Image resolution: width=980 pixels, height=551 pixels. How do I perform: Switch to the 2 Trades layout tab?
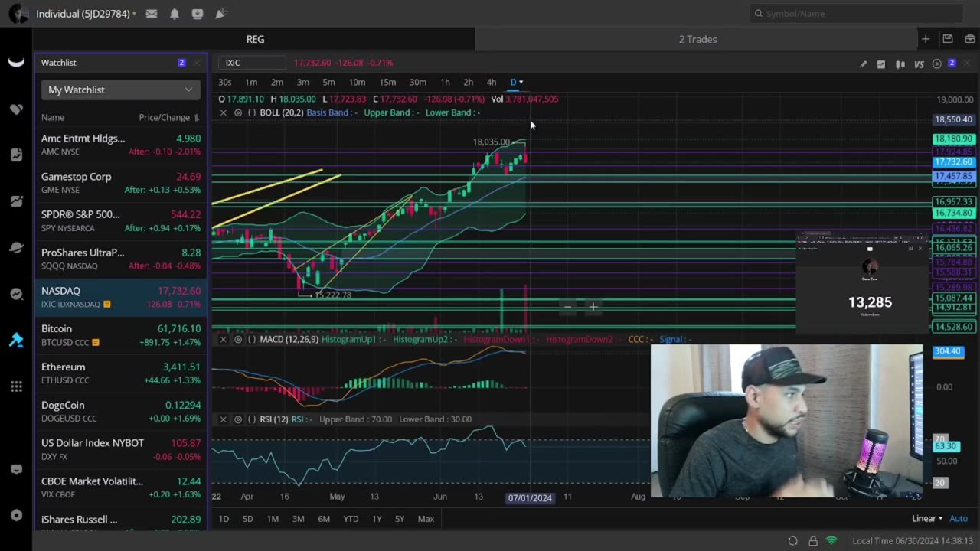(x=697, y=39)
